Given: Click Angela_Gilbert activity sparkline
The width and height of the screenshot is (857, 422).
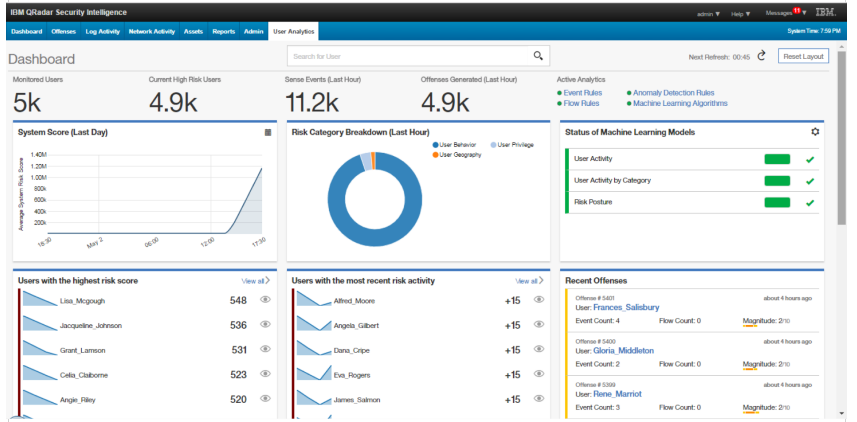Looking at the screenshot, I should [x=314, y=323].
